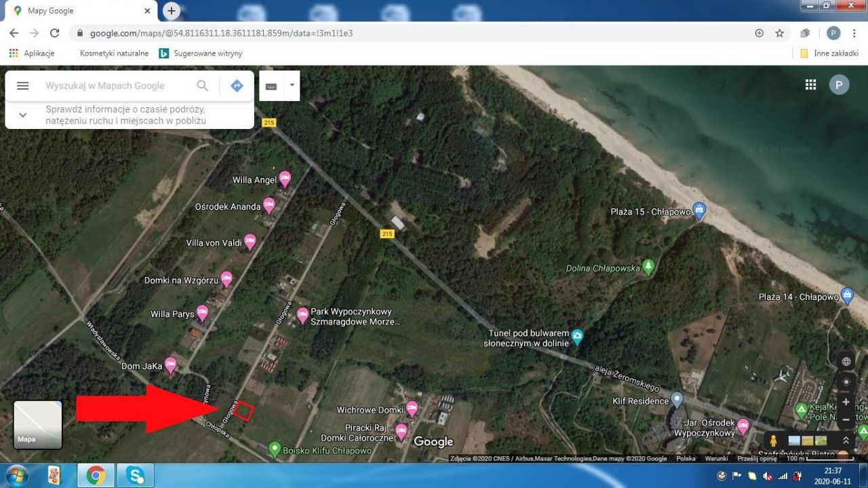Open Kosmetyki naturalne bookmark
This screenshot has width=868, height=488.
coord(114,53)
